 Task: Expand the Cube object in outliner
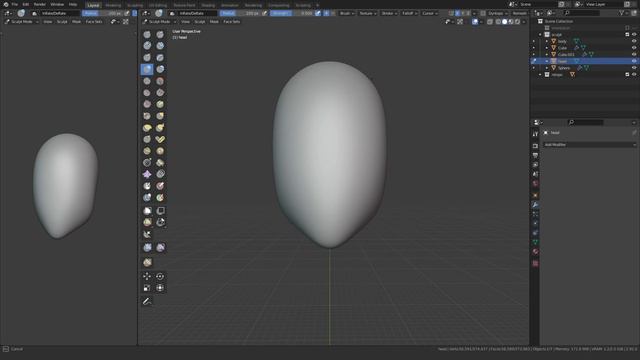[547, 48]
